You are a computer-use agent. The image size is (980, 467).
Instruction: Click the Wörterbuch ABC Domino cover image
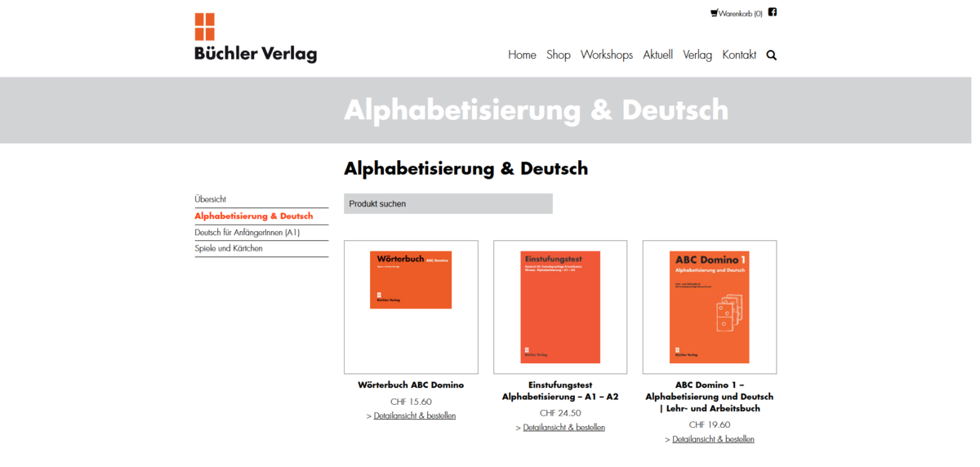411,280
